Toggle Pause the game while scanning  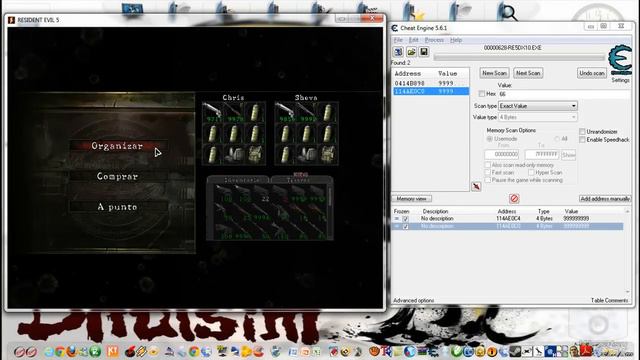[x=487, y=180]
